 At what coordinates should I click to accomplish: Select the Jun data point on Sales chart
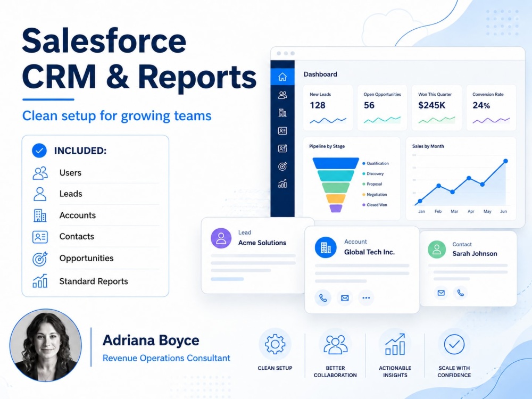click(x=505, y=161)
